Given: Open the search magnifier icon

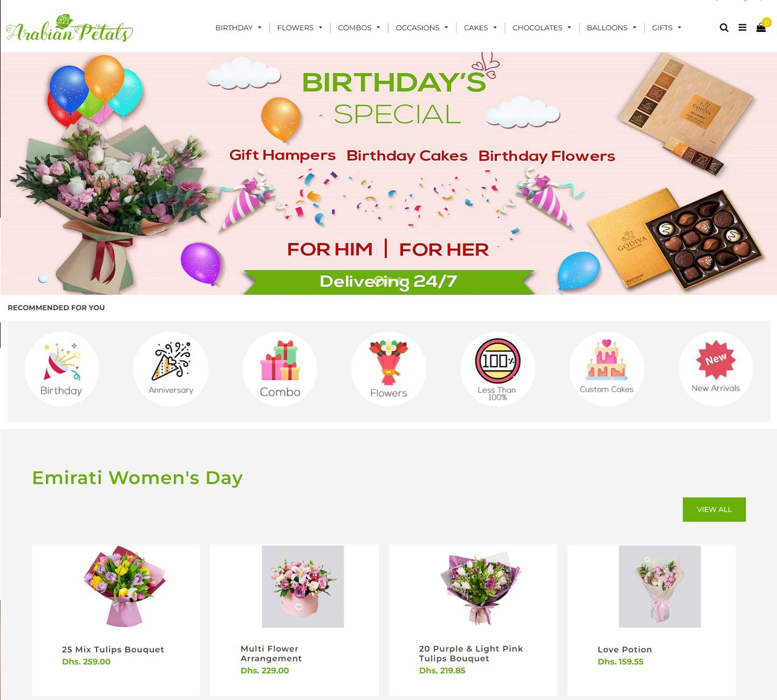Looking at the screenshot, I should tap(724, 28).
